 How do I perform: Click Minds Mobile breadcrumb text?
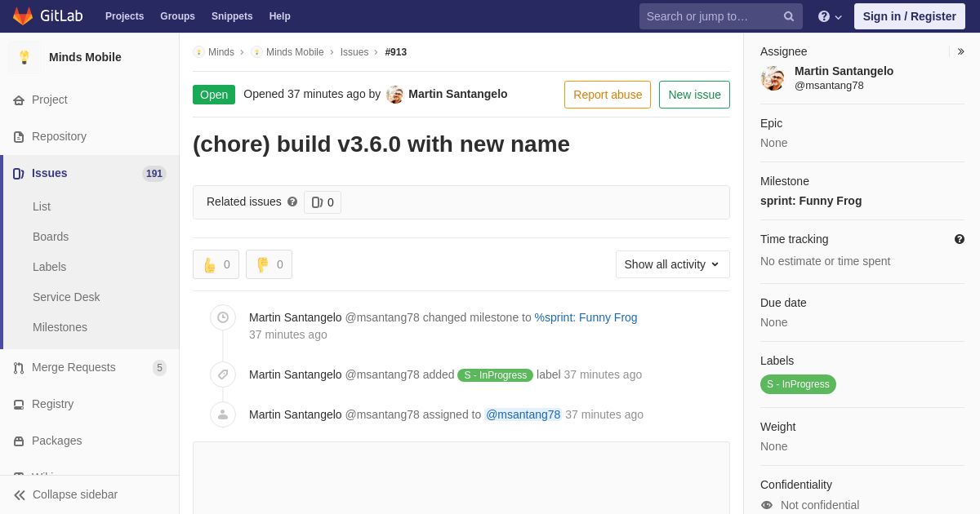click(x=295, y=52)
